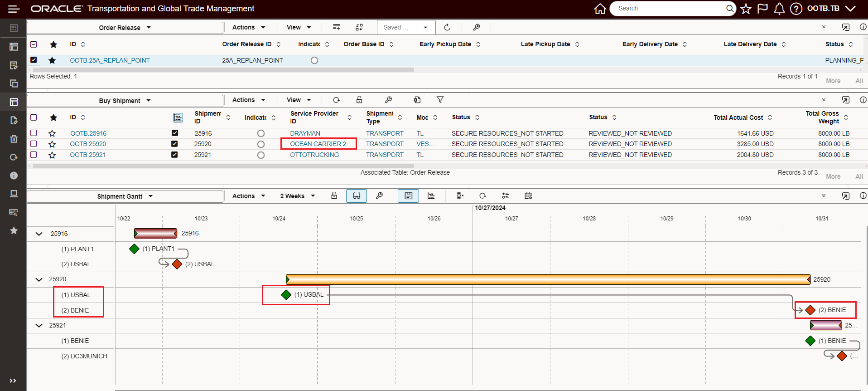The width and height of the screenshot is (868, 391).
Task: Click the lock icon in Buy Shipment toolbar
Action: click(x=359, y=100)
